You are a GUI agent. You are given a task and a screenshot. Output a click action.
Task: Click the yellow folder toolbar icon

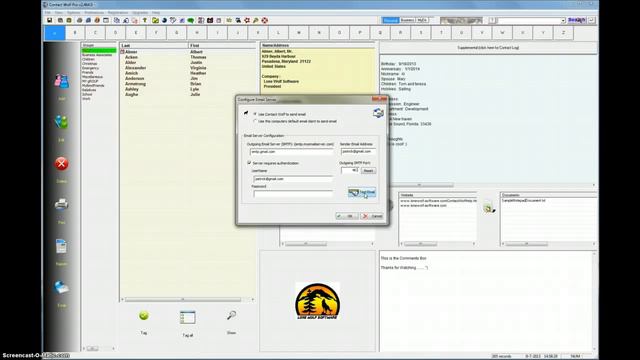155,20
